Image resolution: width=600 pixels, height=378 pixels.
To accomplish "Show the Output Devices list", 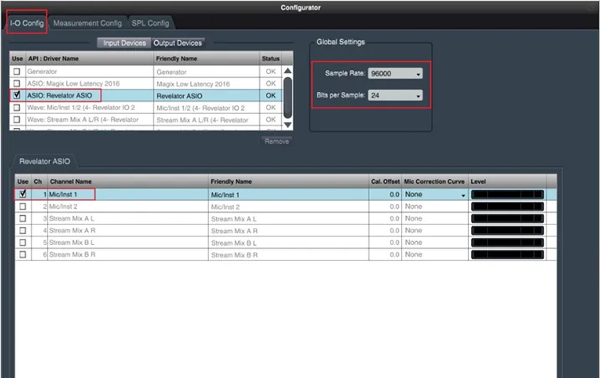I will [x=178, y=43].
